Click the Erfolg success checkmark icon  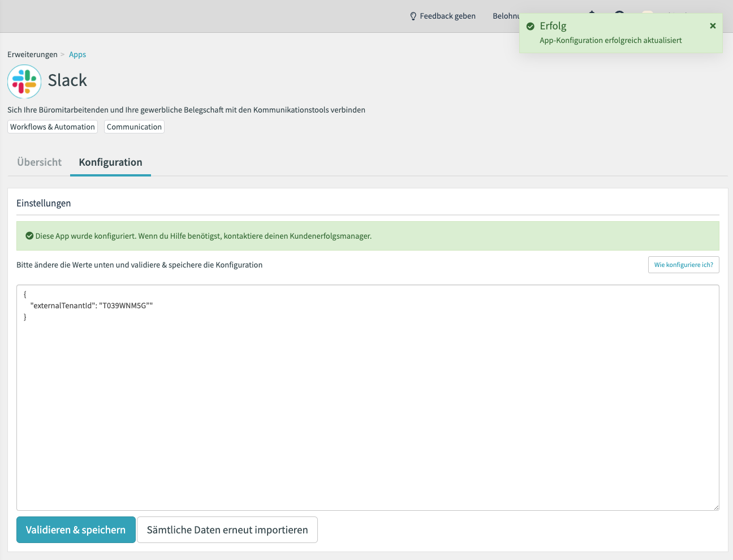(531, 26)
